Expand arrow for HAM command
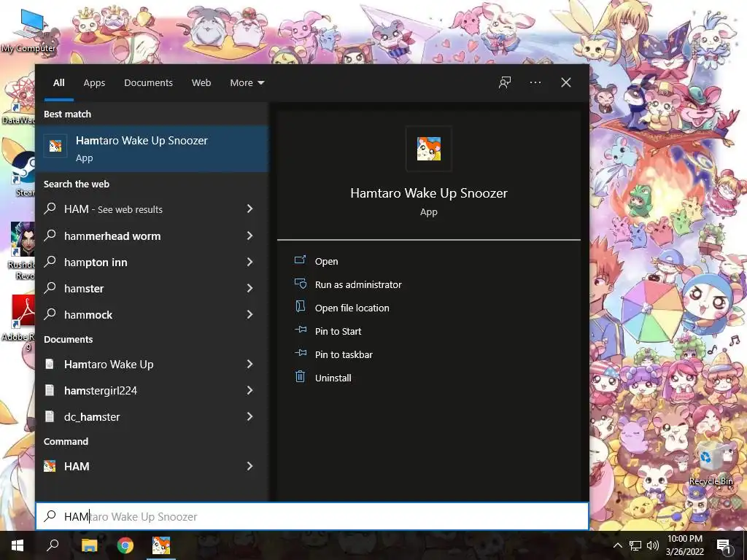Viewport: 747px width, 560px height. (249, 466)
